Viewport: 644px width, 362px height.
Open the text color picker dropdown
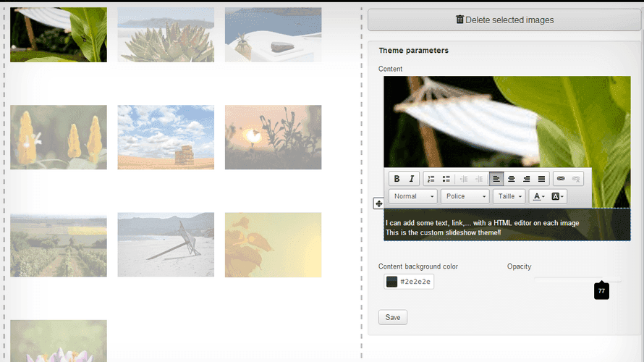point(538,196)
